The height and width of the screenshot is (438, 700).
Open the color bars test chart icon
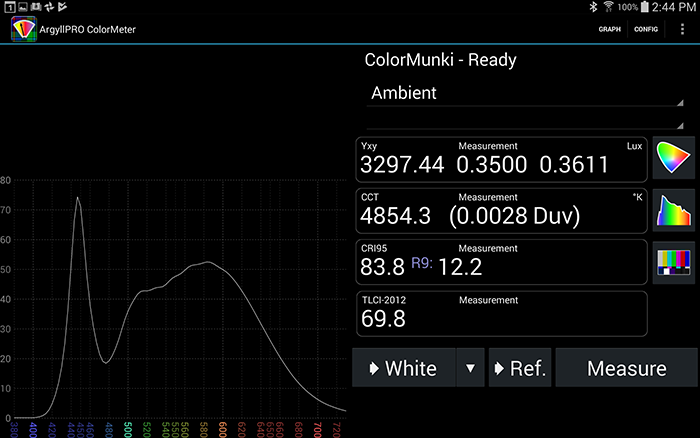click(674, 262)
